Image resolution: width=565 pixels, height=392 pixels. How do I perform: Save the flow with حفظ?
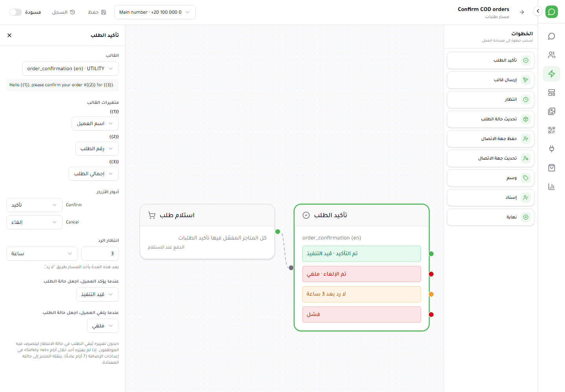(x=97, y=12)
